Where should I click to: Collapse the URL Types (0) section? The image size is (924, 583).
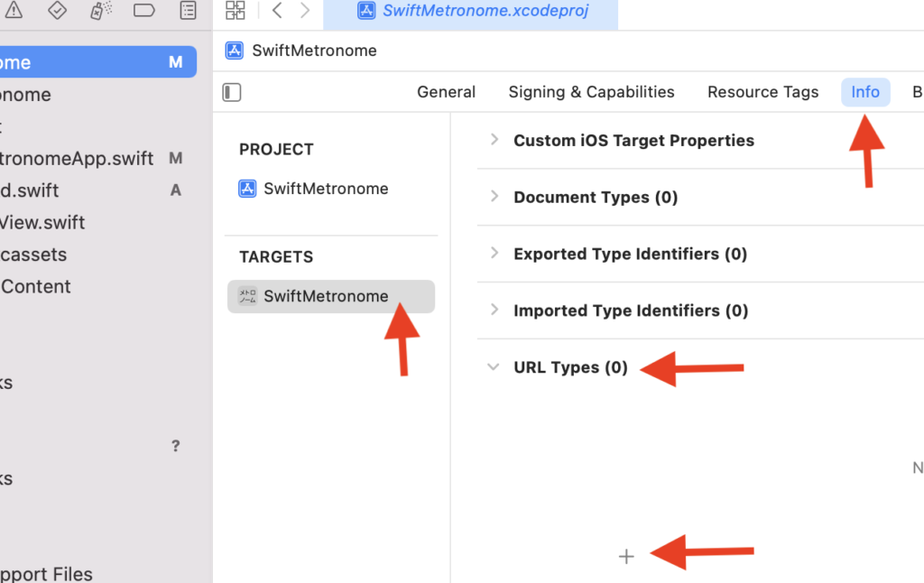[x=494, y=366]
